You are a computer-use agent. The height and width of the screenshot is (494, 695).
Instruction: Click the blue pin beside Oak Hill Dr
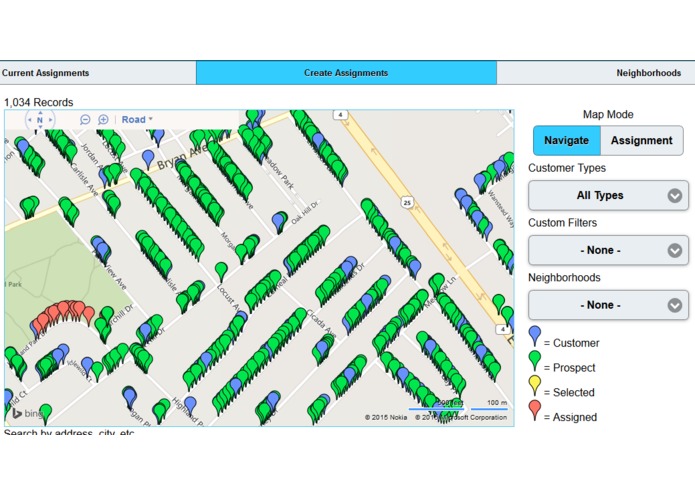[279, 222]
